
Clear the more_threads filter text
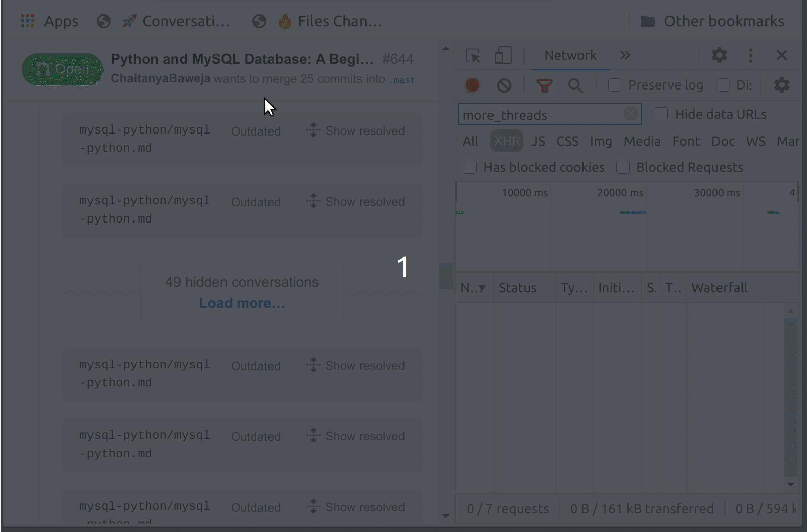631,114
